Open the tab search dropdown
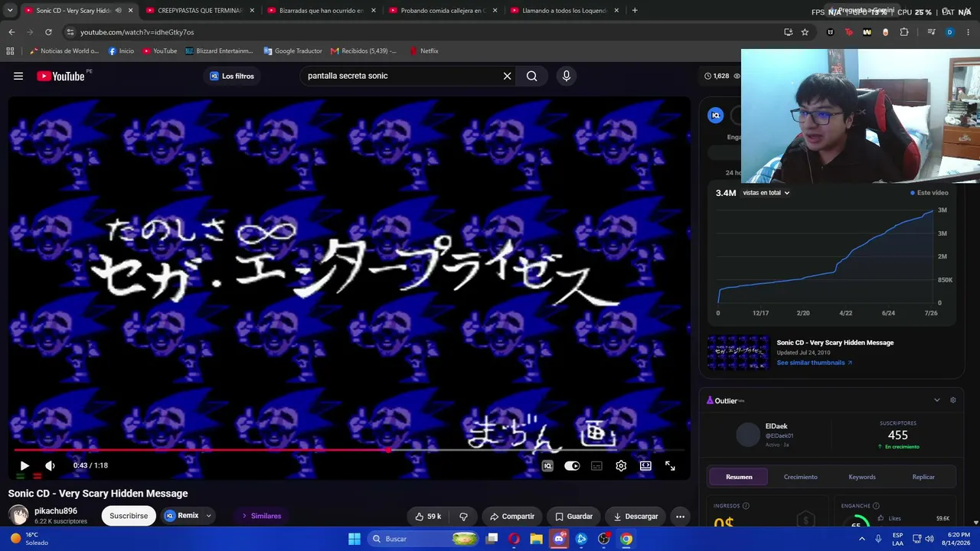Screen dimensions: 980x551 [10, 11]
